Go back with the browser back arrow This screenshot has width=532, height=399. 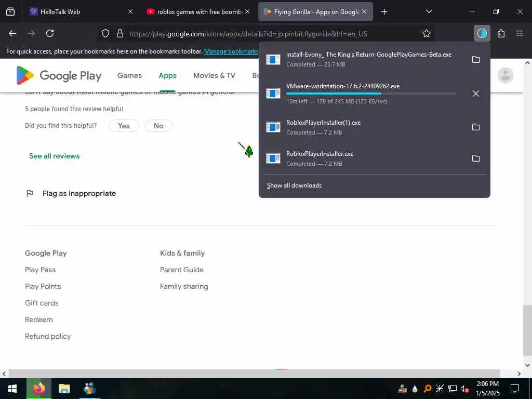[12, 33]
